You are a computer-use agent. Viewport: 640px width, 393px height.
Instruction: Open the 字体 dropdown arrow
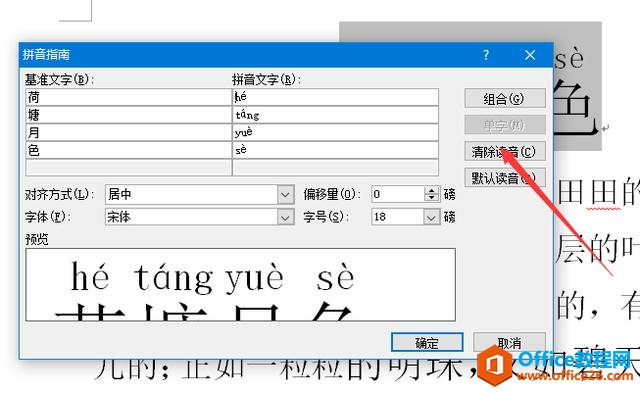click(x=286, y=217)
